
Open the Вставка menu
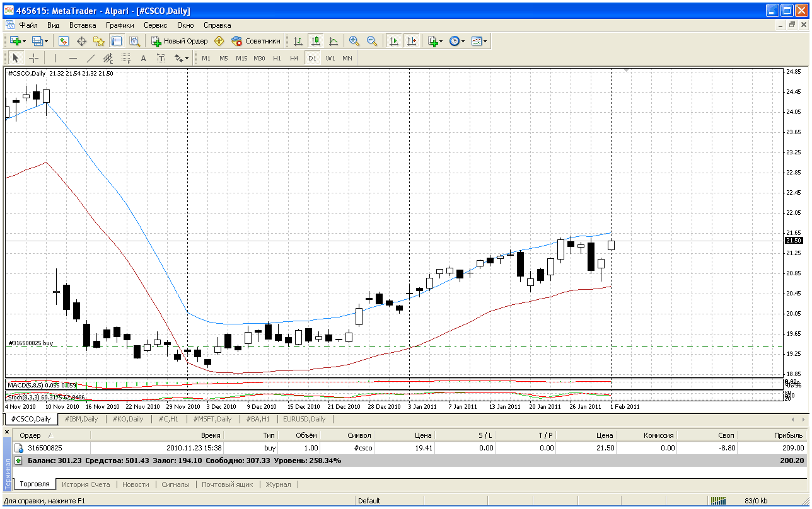tap(83, 25)
